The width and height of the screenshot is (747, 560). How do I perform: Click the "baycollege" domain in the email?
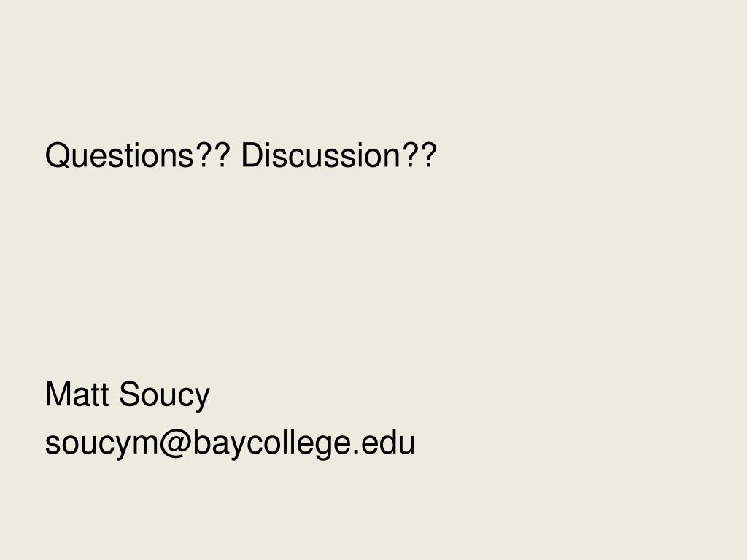coord(273,444)
